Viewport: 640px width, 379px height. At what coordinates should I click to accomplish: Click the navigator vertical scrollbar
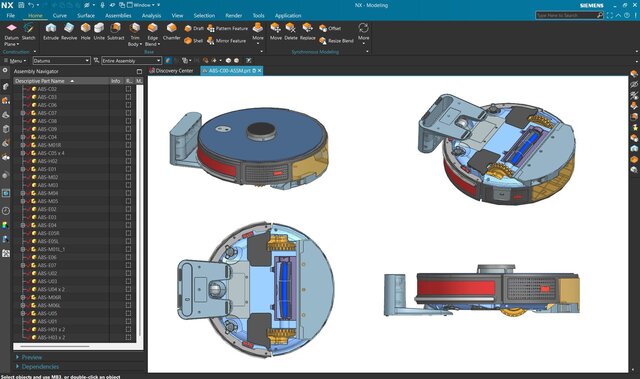(x=140, y=228)
